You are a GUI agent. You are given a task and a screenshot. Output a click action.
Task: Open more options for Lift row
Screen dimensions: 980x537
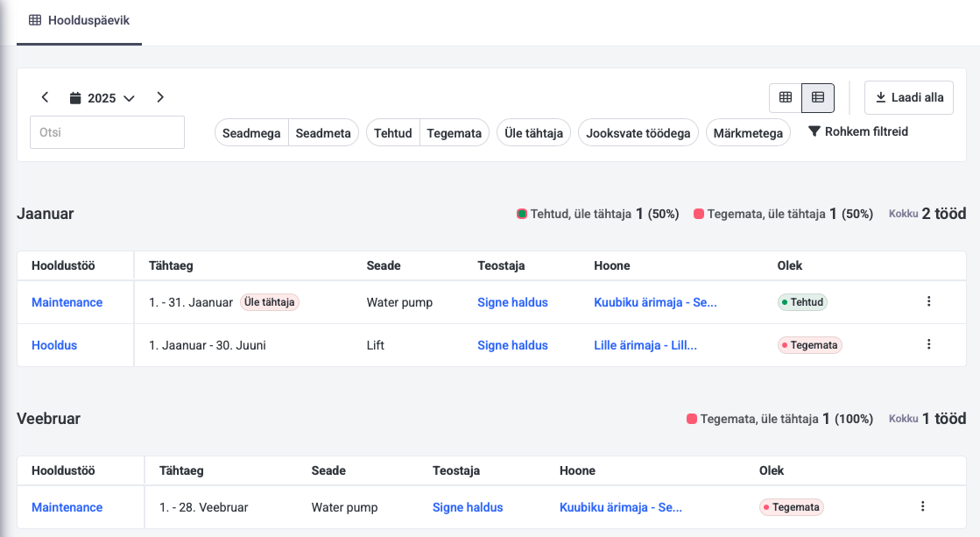coord(928,344)
